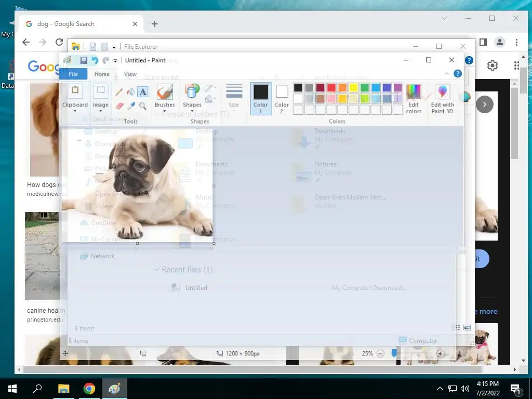Select the Fill with color bucket tool
532x399 pixels.
coord(131,92)
